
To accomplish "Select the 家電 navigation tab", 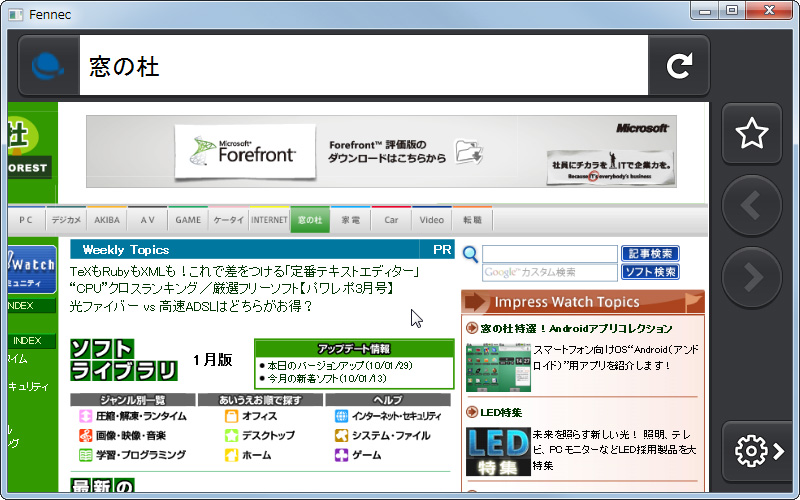I will pos(351,220).
